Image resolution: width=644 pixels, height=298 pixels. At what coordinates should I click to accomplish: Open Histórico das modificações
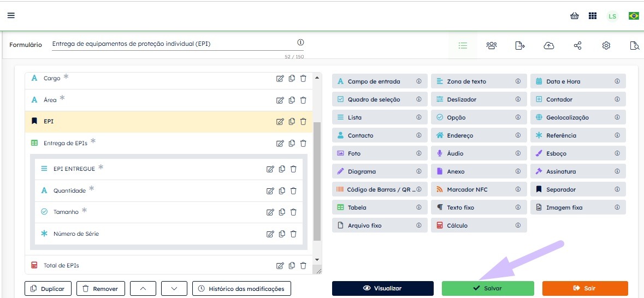241,289
